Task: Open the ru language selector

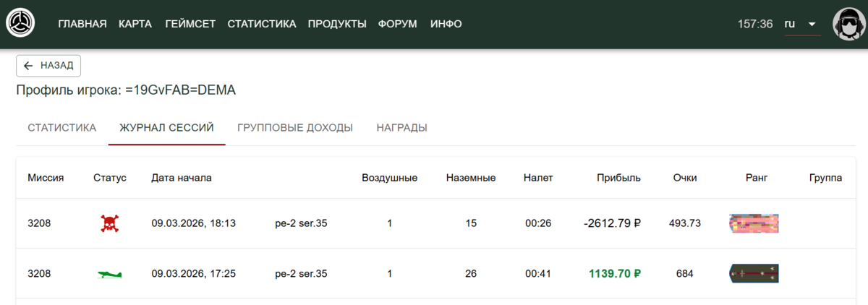Action: click(791, 24)
